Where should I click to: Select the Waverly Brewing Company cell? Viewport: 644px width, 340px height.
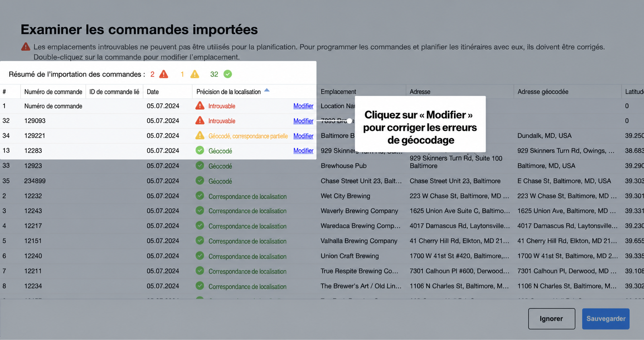tap(359, 211)
